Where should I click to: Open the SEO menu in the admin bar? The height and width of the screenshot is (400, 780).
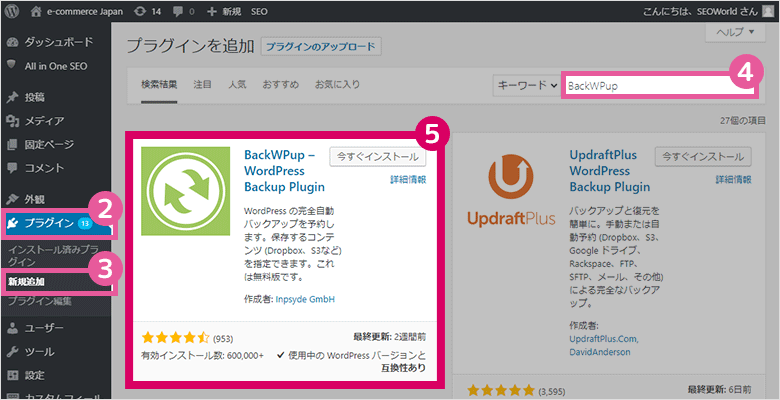tap(259, 11)
